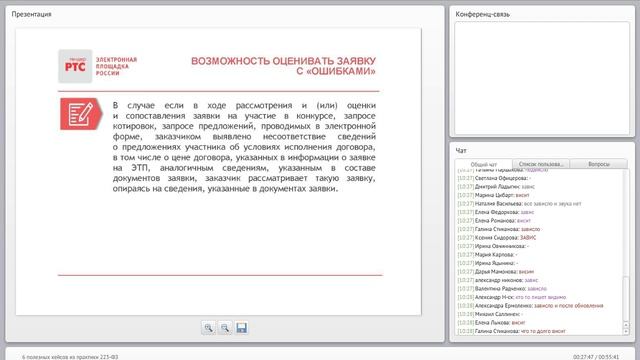The image size is (640, 360).
Task: Click the slide body paragraph text
Action: coord(244,147)
